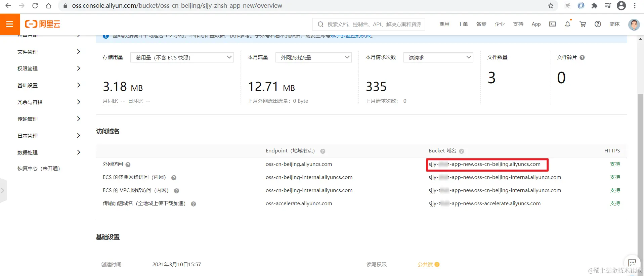Open the App header link
This screenshot has height=276, width=644.
[536, 24]
